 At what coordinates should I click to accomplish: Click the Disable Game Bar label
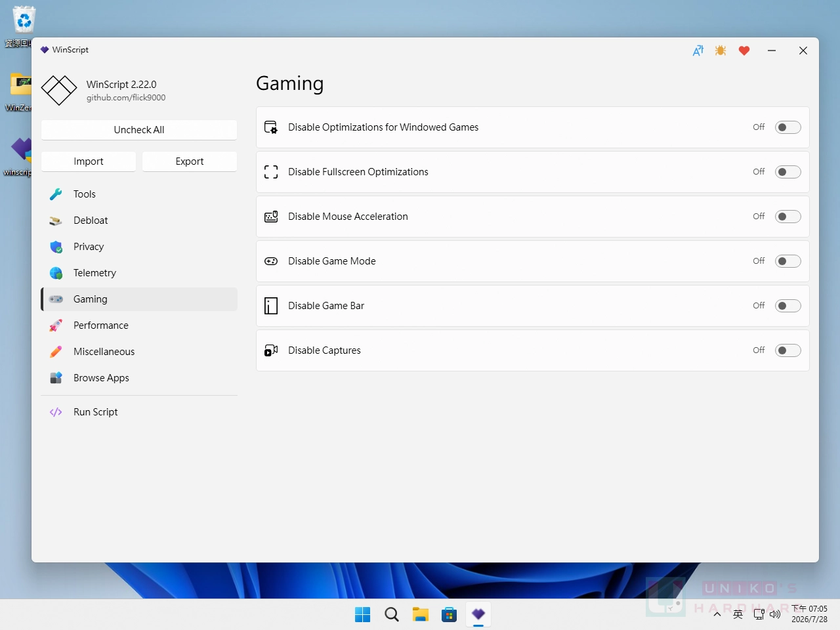[326, 306]
